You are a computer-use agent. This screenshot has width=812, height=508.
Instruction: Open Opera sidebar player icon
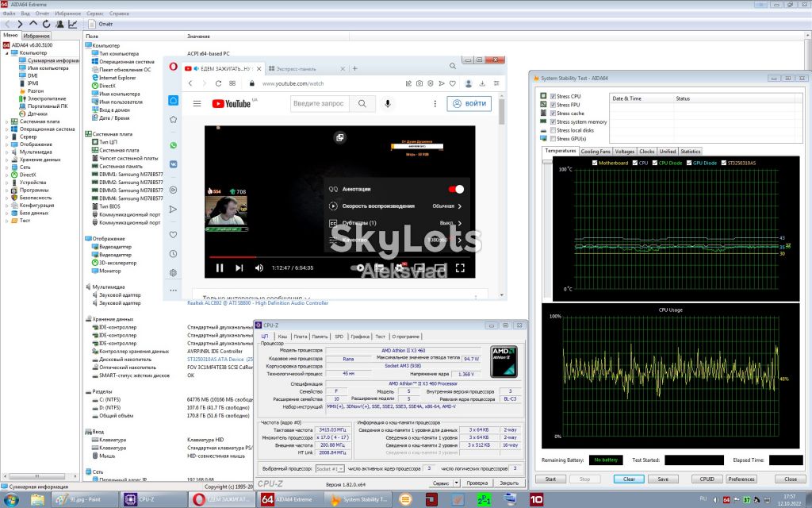174,190
